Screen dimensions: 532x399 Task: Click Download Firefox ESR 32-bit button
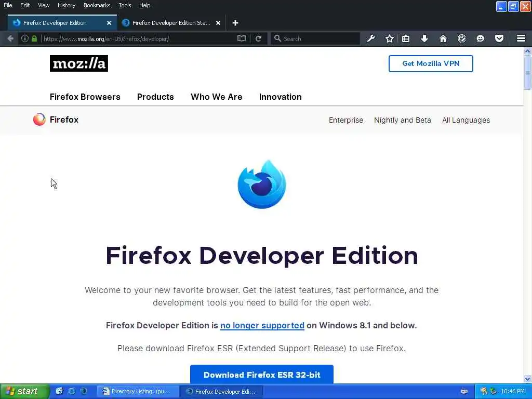(262, 375)
